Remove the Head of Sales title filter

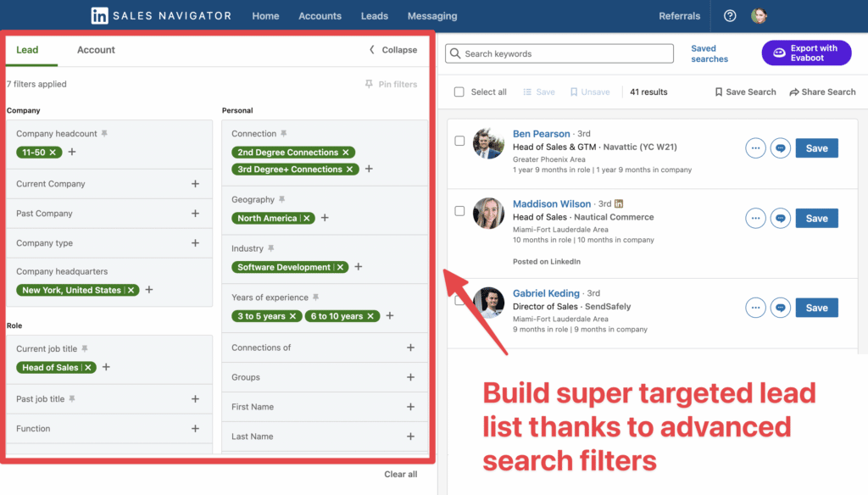(88, 368)
